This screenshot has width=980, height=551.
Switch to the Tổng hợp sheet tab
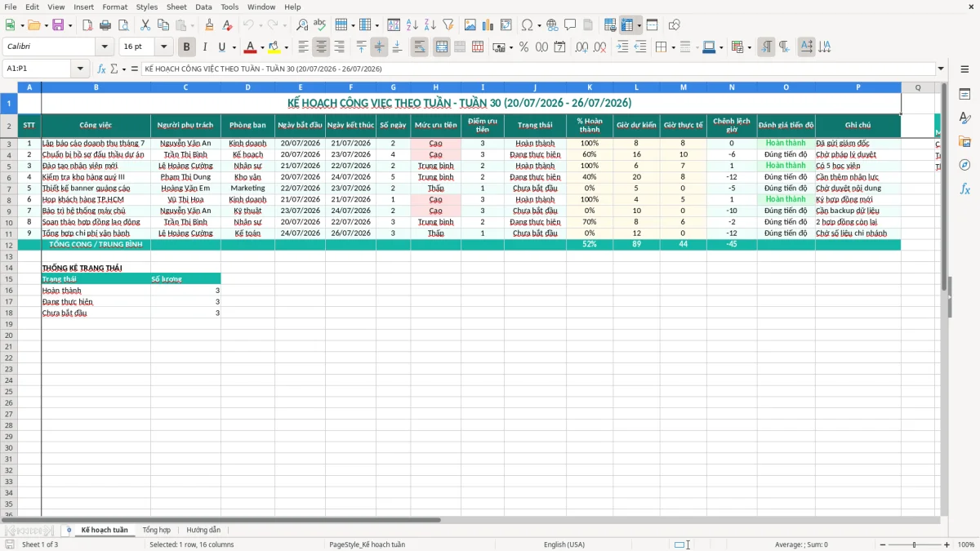(157, 530)
